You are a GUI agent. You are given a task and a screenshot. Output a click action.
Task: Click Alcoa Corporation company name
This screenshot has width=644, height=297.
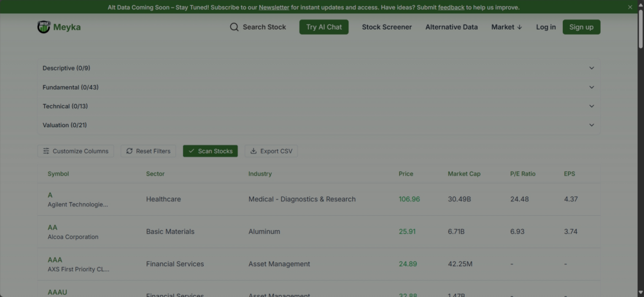click(x=73, y=237)
